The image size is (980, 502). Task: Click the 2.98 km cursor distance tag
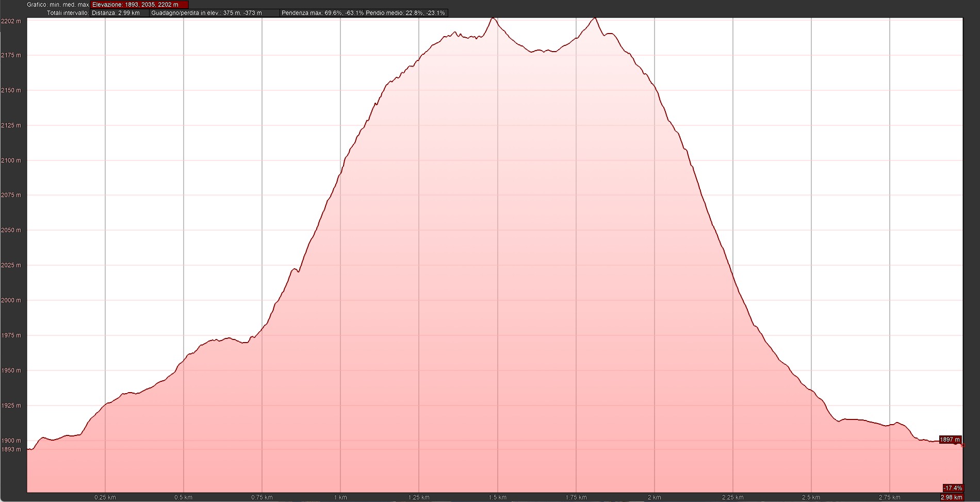pyautogui.click(x=952, y=497)
